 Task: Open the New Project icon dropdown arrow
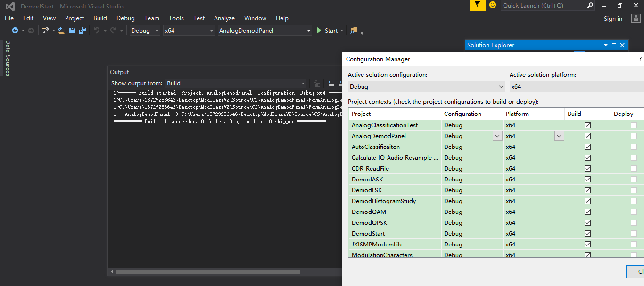coord(53,31)
